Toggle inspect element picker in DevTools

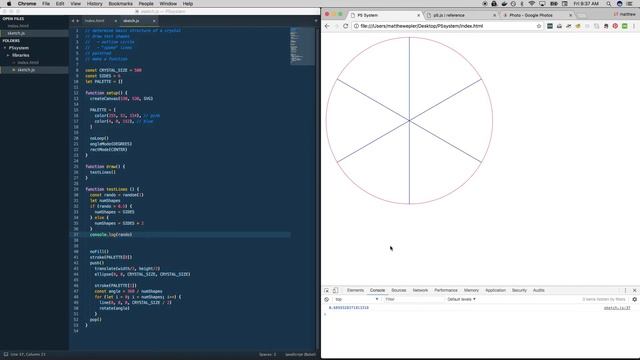[327, 290]
